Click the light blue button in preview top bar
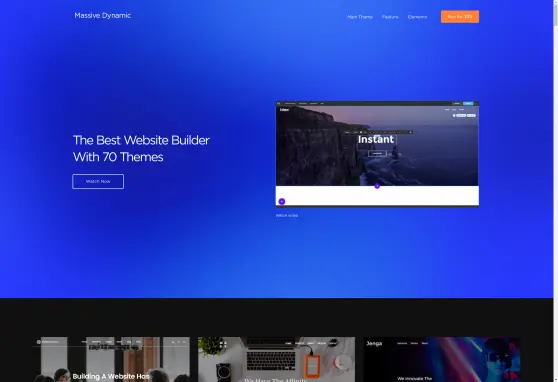The height and width of the screenshot is (382, 558). tap(468, 104)
